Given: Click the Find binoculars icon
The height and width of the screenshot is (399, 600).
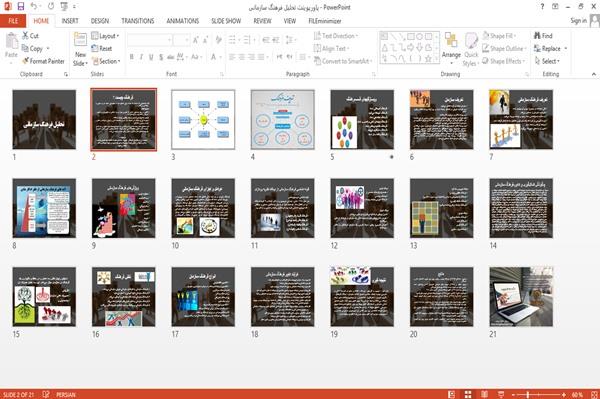Looking at the screenshot, I should 538,36.
